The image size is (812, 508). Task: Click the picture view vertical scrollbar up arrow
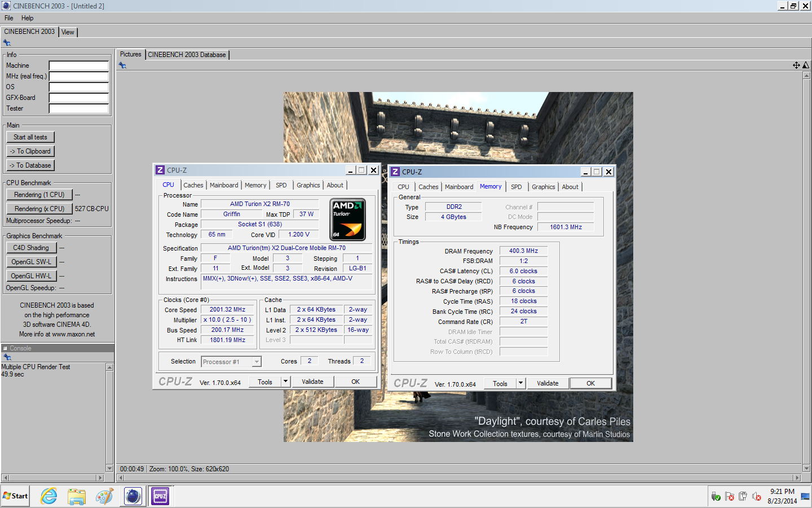click(806, 75)
